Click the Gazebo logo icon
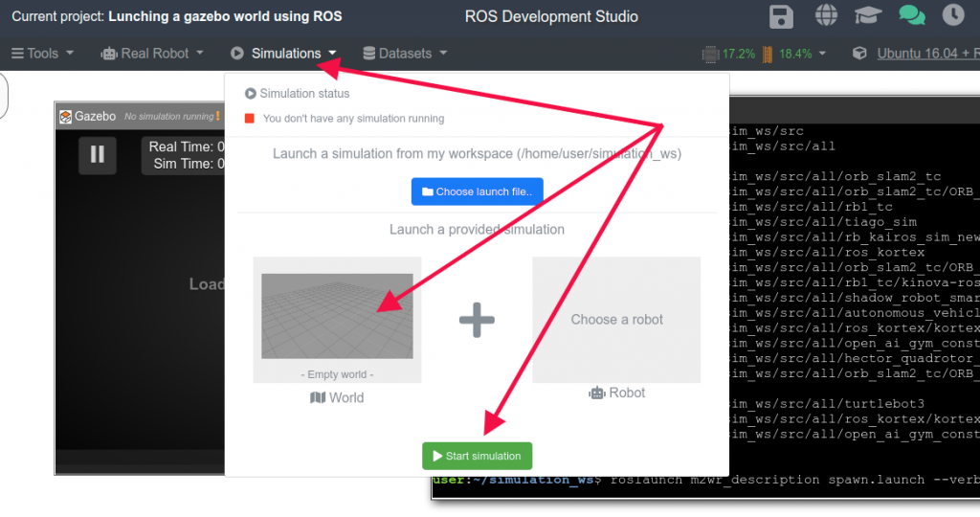The image size is (980, 517). tap(66, 116)
